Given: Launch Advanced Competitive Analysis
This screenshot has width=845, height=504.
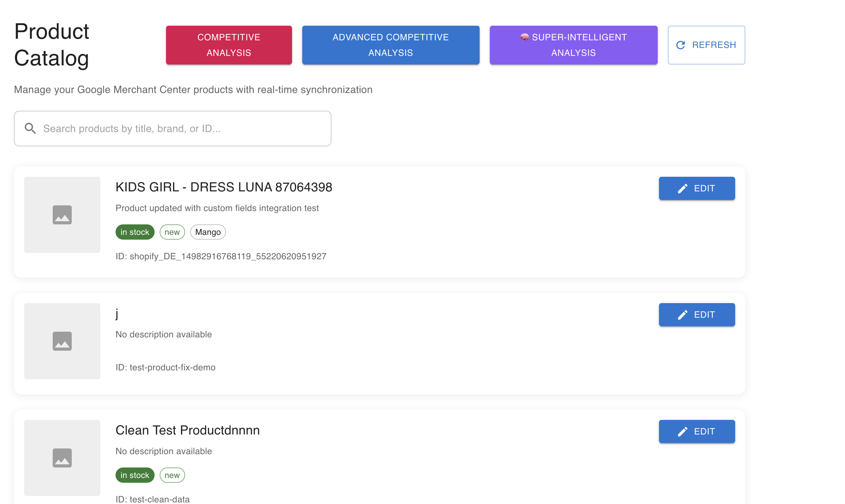Looking at the screenshot, I should click(x=390, y=45).
